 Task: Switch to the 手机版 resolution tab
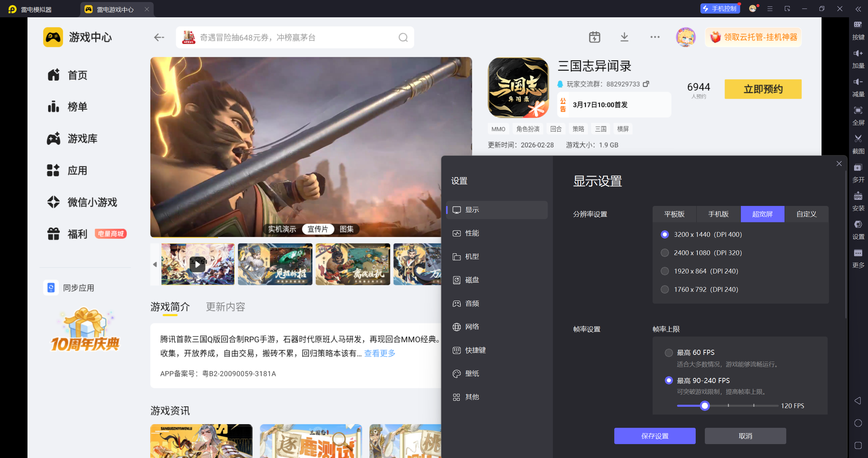click(718, 214)
